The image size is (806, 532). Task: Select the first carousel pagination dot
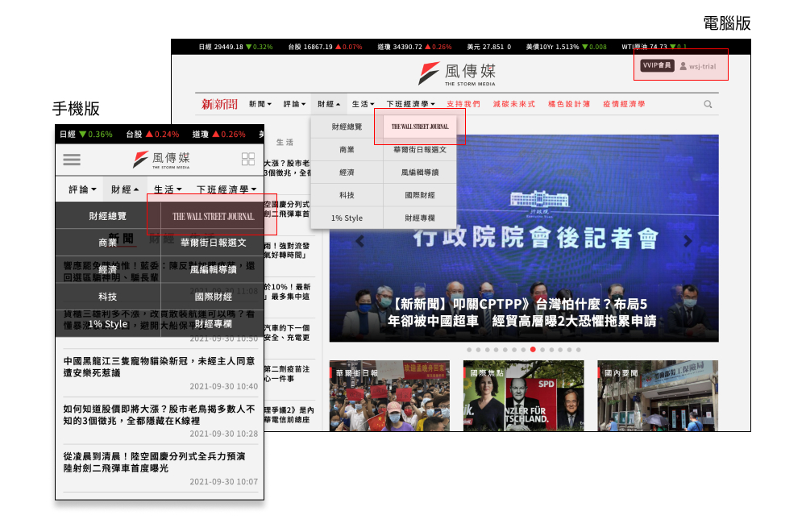tap(469, 350)
